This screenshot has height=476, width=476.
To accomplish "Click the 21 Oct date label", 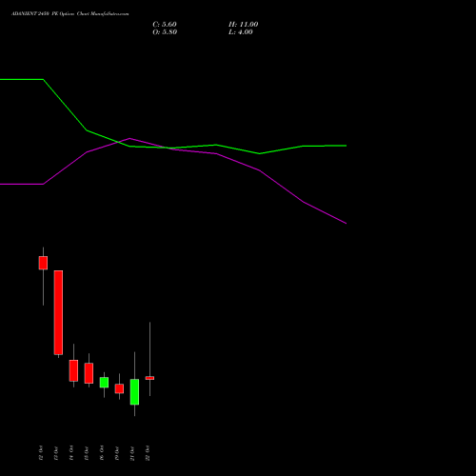I will click(132, 453).
